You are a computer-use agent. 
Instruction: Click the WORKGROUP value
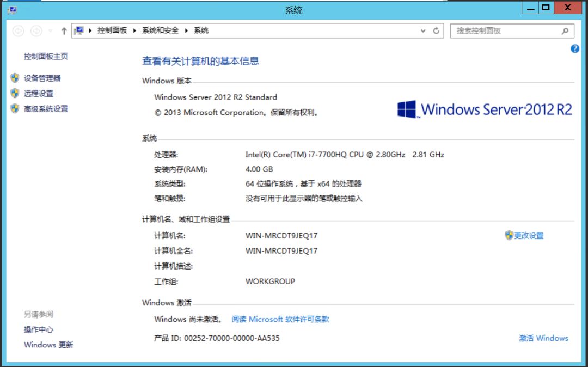(x=270, y=281)
